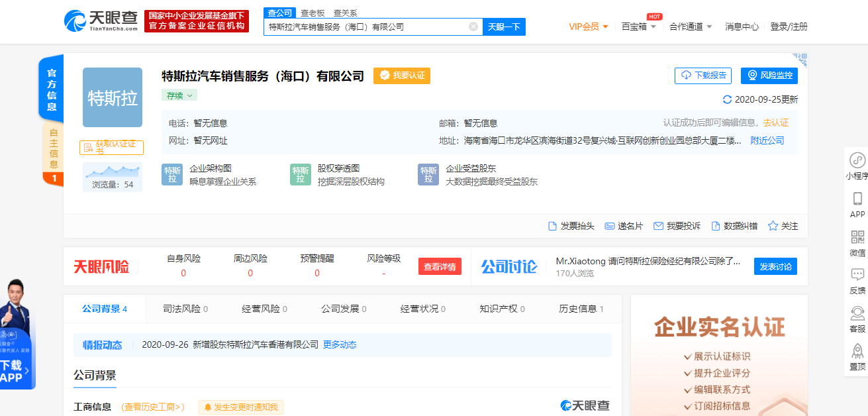Open 股权穿透图 feature
The image size is (868, 416).
[338, 175]
